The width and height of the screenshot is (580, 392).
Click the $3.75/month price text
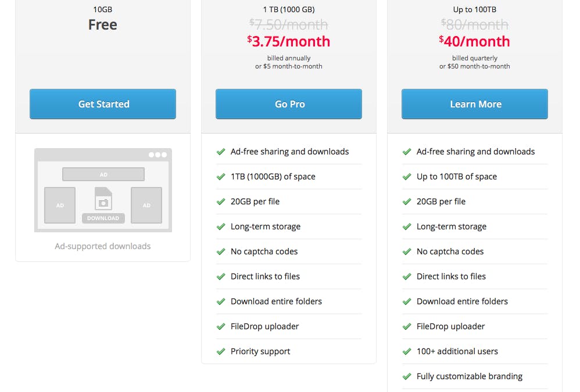coord(289,41)
